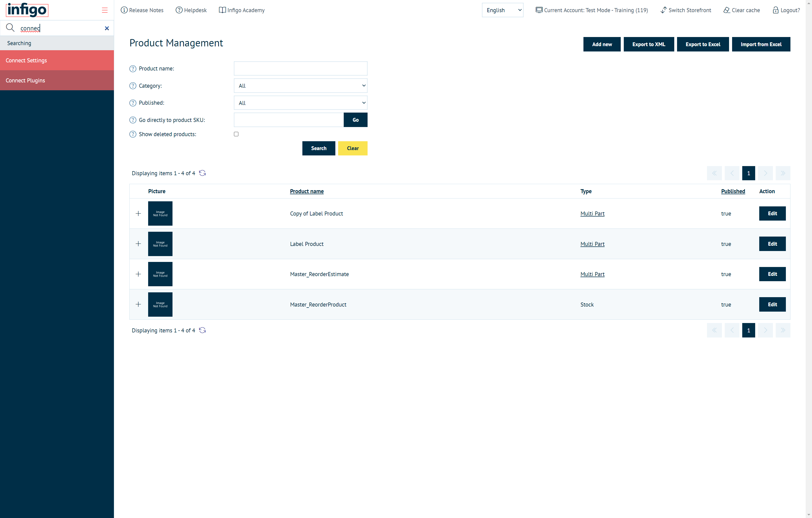Click the Infigo logo
This screenshot has width=812, height=518.
pos(27,10)
